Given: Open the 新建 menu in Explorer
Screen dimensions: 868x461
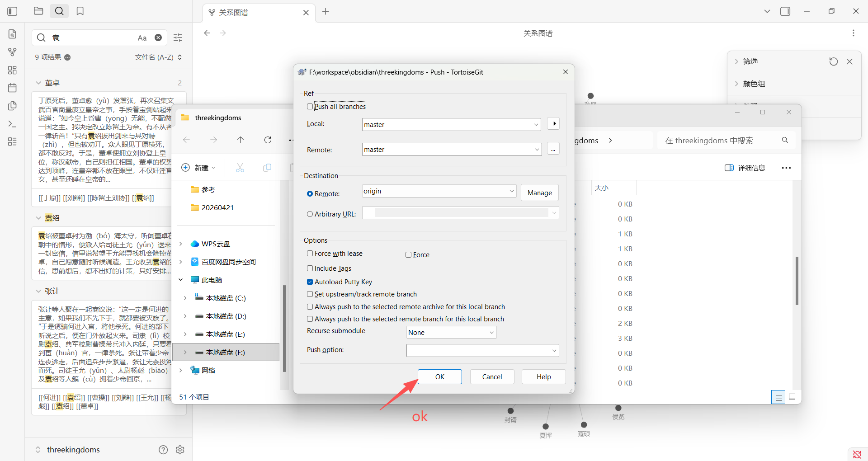Looking at the screenshot, I should (x=198, y=168).
